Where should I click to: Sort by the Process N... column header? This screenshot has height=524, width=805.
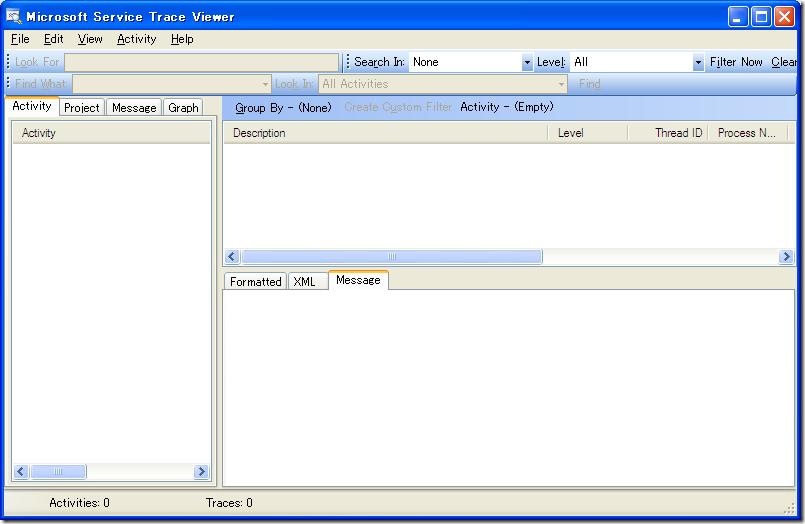(748, 133)
